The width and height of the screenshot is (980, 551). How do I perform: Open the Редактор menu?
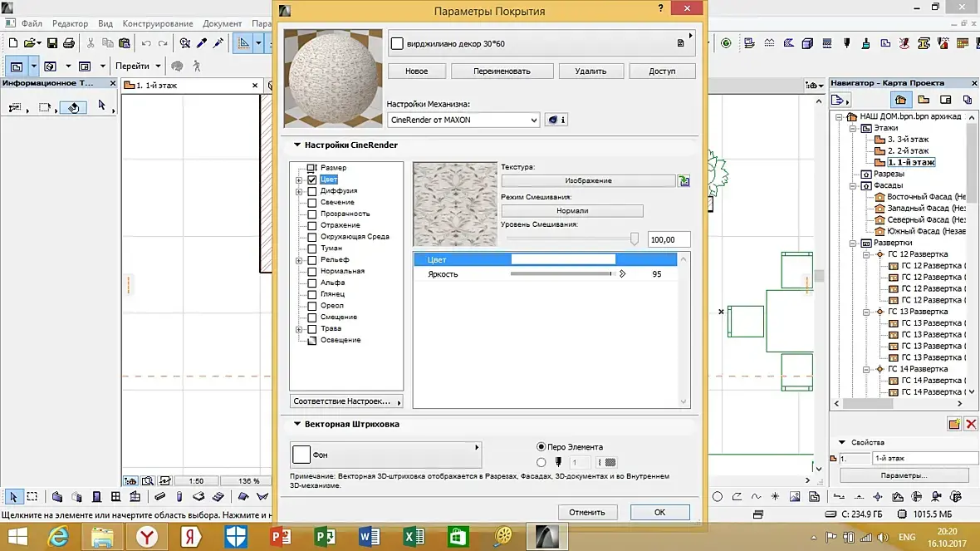pos(71,23)
